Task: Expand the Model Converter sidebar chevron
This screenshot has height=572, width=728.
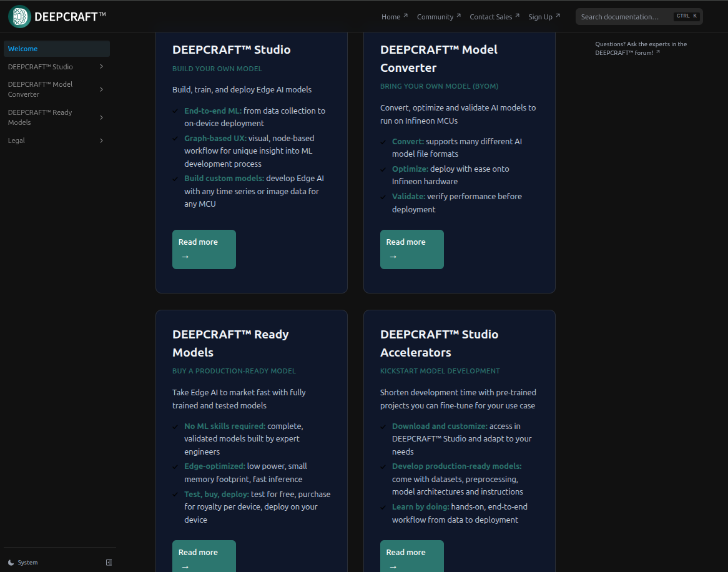Action: point(101,89)
